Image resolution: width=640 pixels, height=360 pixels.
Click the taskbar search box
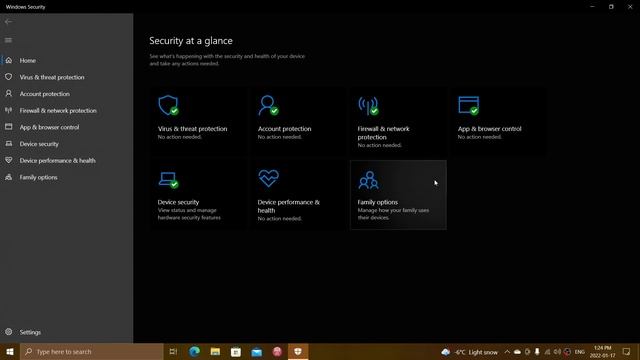coord(92,351)
